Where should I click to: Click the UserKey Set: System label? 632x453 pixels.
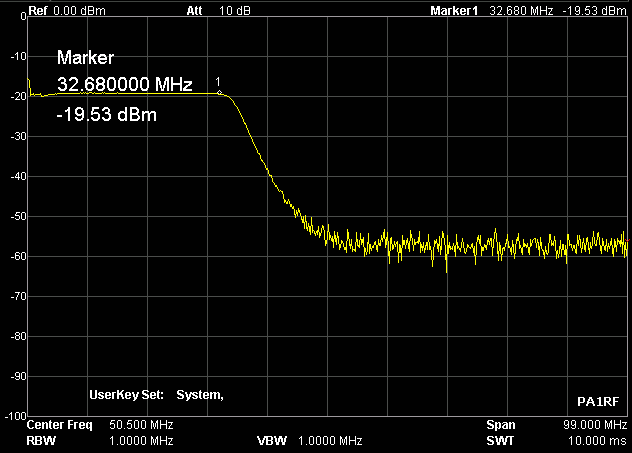156,395
